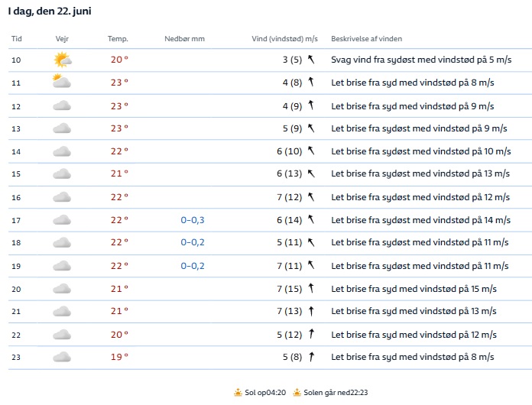Image resolution: width=532 pixels, height=405 pixels.
Task: Click the wind direction arrow for hour 10
Action: tap(311, 60)
